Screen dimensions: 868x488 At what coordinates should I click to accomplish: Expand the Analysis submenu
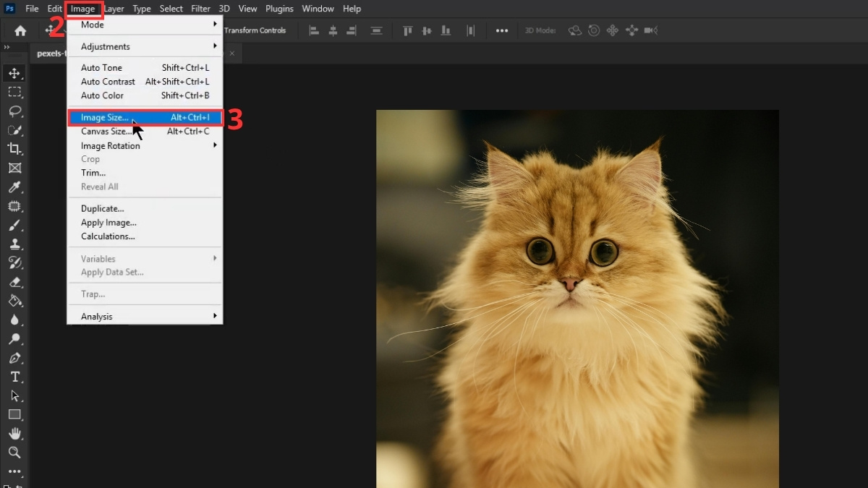(x=145, y=317)
